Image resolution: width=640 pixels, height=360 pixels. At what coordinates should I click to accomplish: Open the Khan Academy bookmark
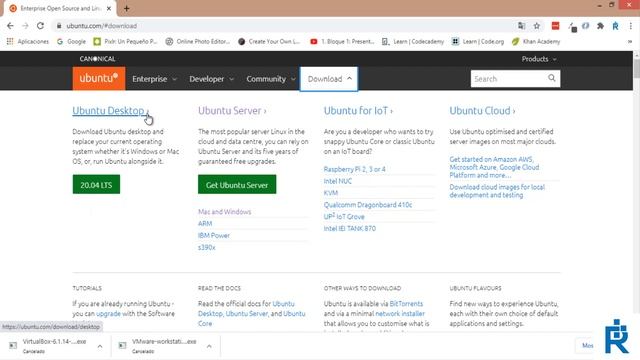pos(536,41)
